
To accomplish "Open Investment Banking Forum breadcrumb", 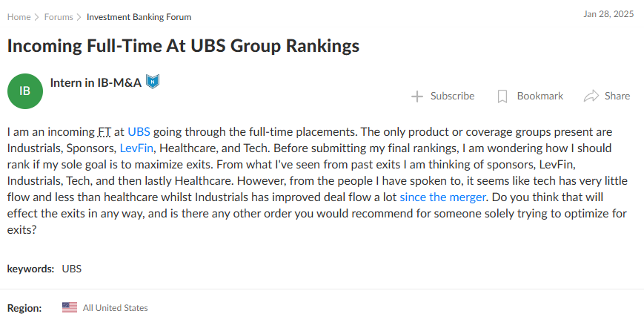I will [139, 17].
